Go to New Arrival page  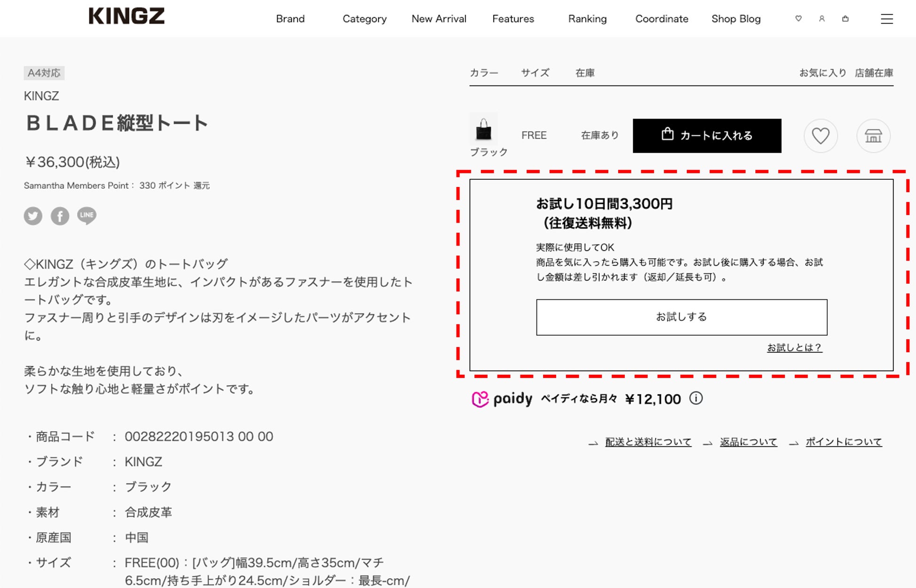(x=439, y=19)
